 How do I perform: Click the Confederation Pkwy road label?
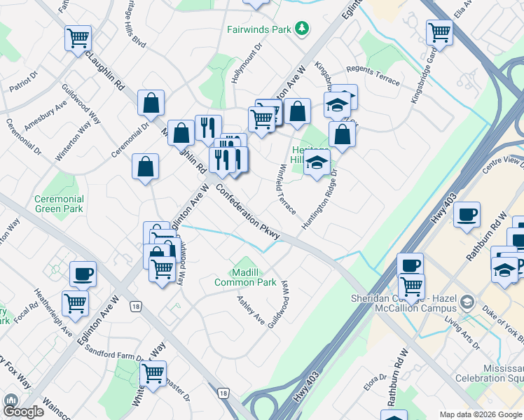(x=247, y=211)
